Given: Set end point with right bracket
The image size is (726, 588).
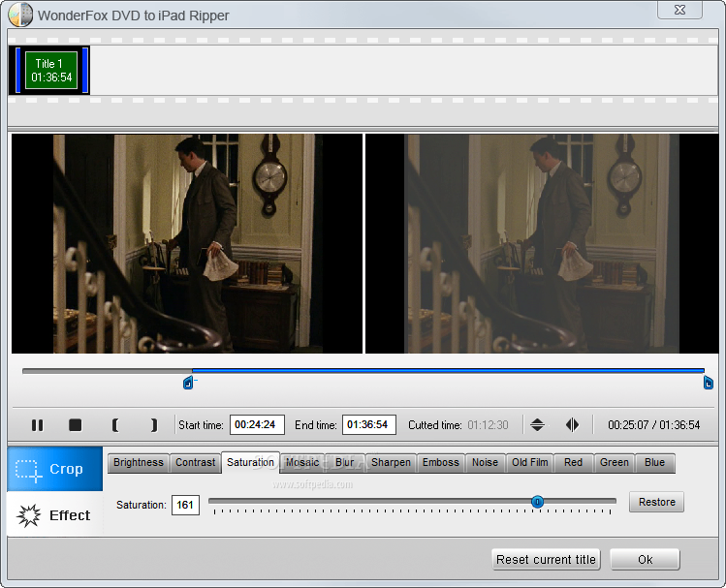Looking at the screenshot, I should pos(154,424).
